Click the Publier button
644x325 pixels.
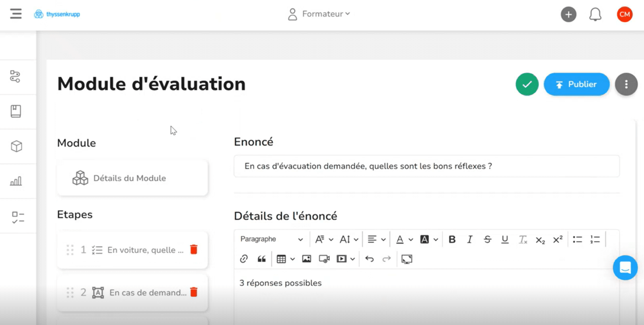point(576,84)
